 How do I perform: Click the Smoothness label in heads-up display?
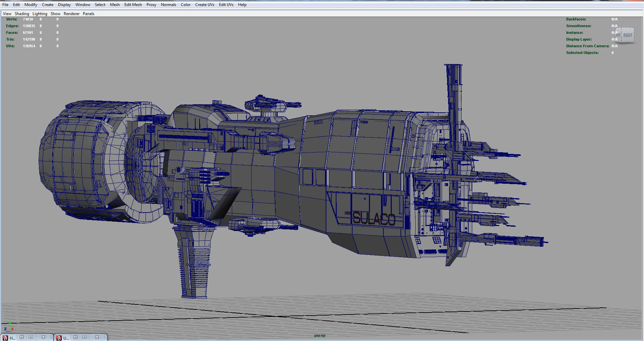coord(579,26)
